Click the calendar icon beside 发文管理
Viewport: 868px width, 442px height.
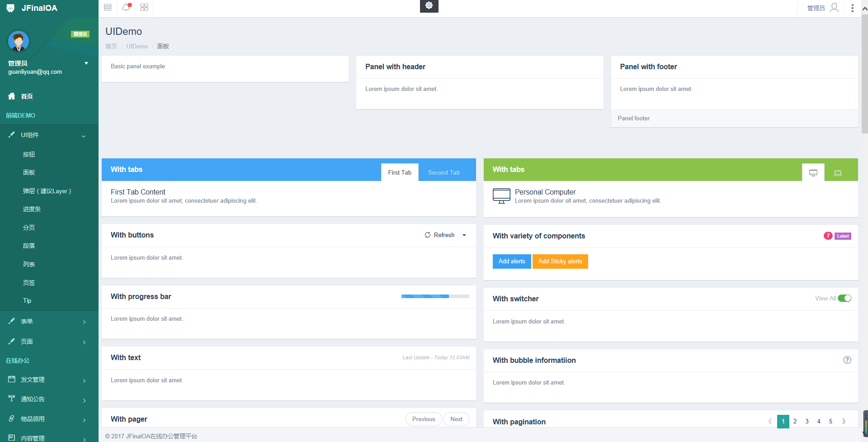tap(12, 379)
